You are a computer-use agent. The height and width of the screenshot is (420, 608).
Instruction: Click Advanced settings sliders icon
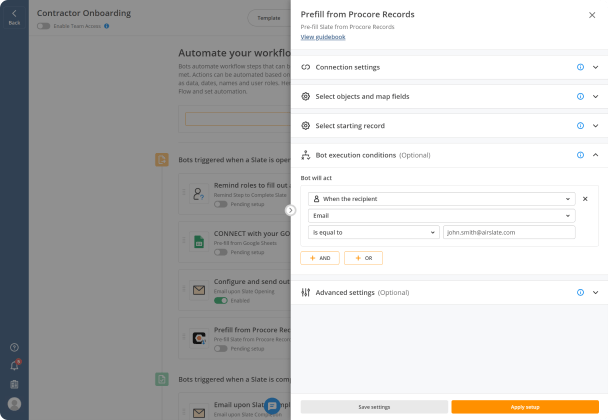(306, 292)
